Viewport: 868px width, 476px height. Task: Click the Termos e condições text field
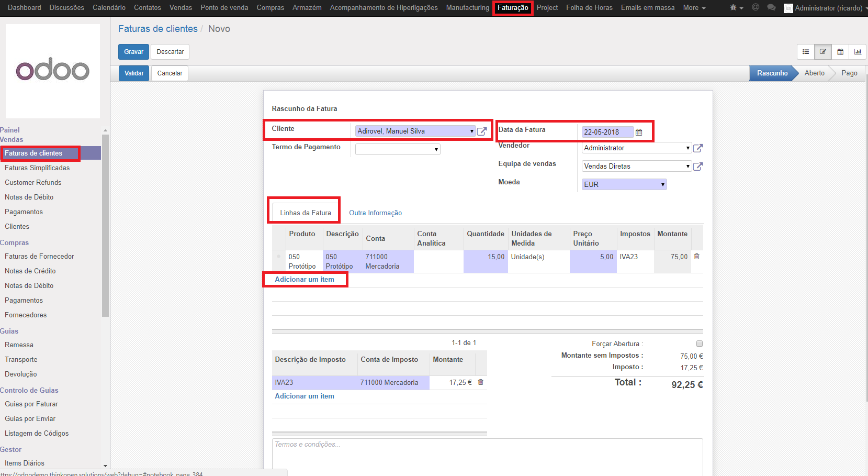[487, 456]
